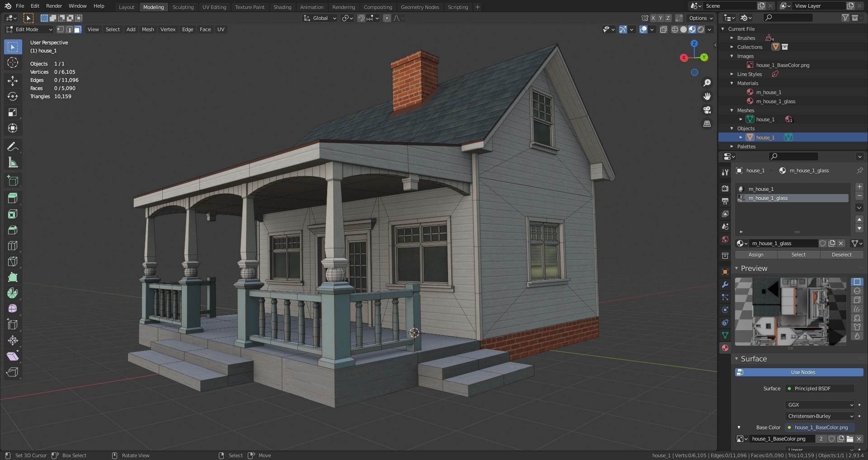Toggle snapping magnet

[x=361, y=18]
